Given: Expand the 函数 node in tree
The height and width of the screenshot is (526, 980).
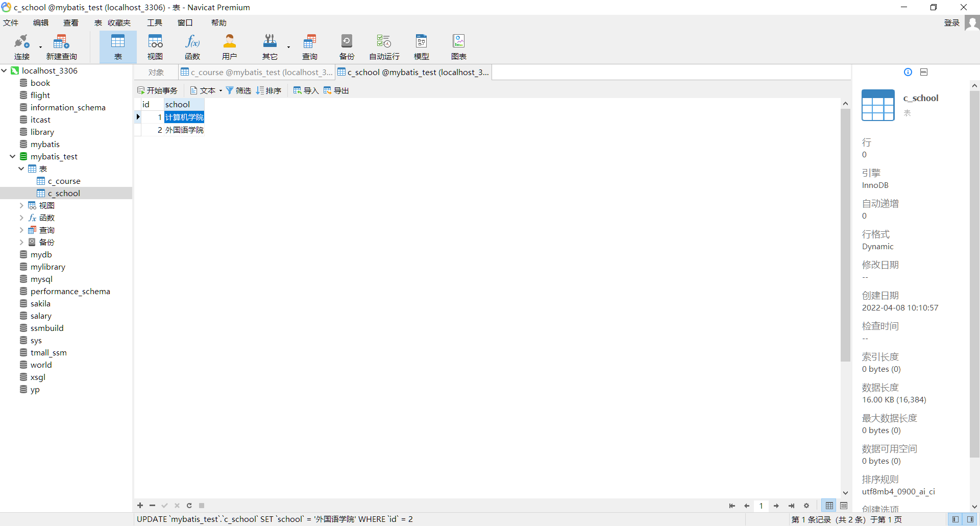Looking at the screenshot, I should pos(21,218).
